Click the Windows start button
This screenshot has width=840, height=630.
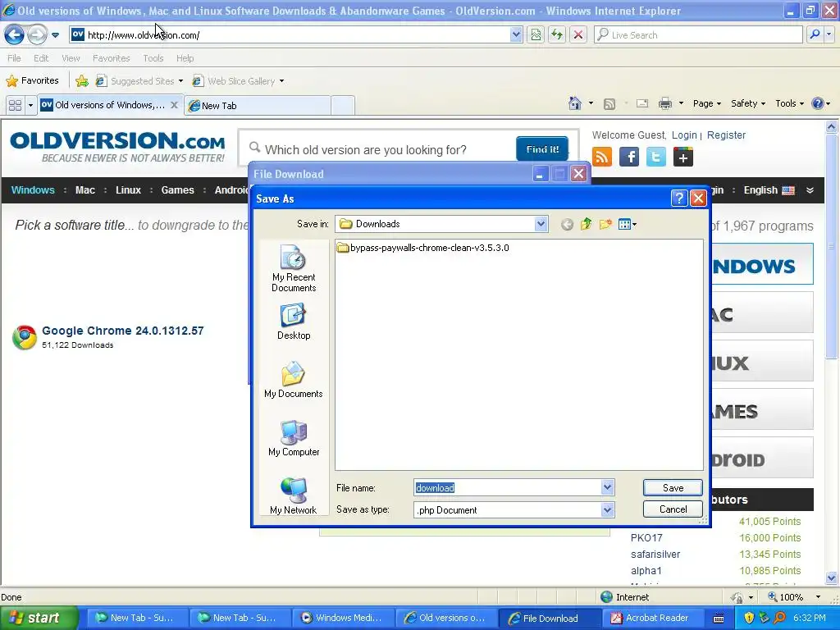pos(39,618)
